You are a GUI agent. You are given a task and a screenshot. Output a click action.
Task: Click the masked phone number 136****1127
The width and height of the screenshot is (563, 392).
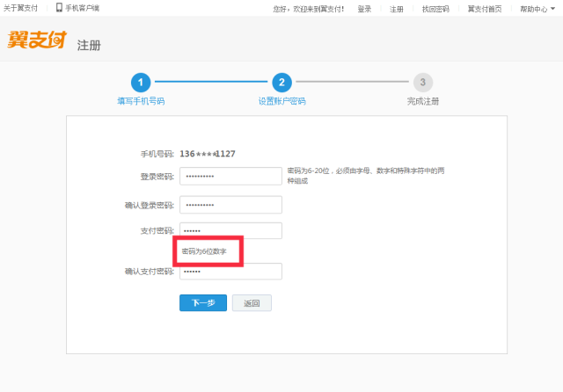coord(208,154)
